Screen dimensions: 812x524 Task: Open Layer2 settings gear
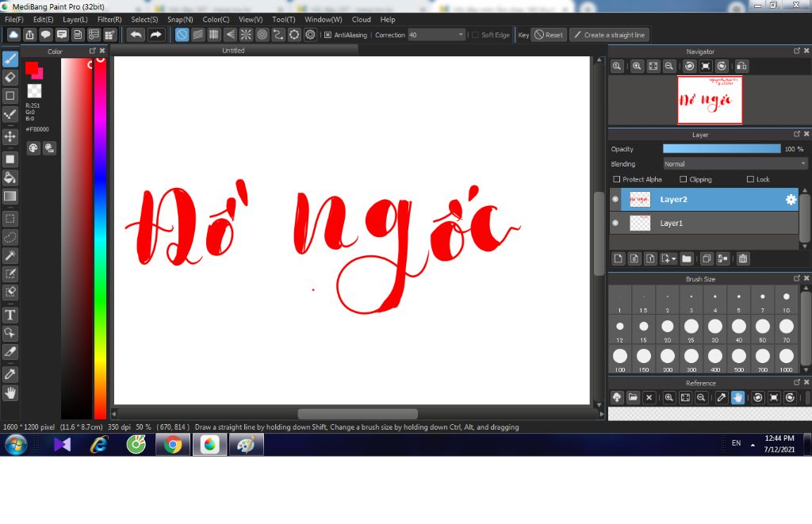[x=791, y=199]
